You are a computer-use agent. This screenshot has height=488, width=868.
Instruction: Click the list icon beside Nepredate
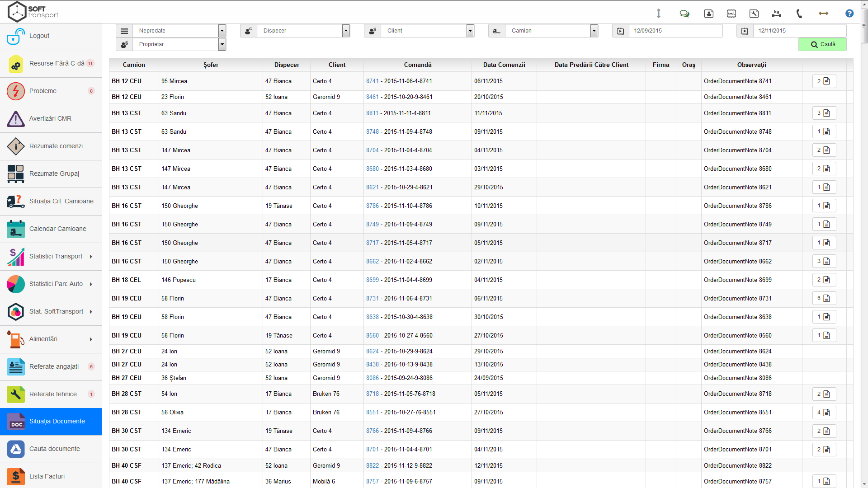coord(124,31)
